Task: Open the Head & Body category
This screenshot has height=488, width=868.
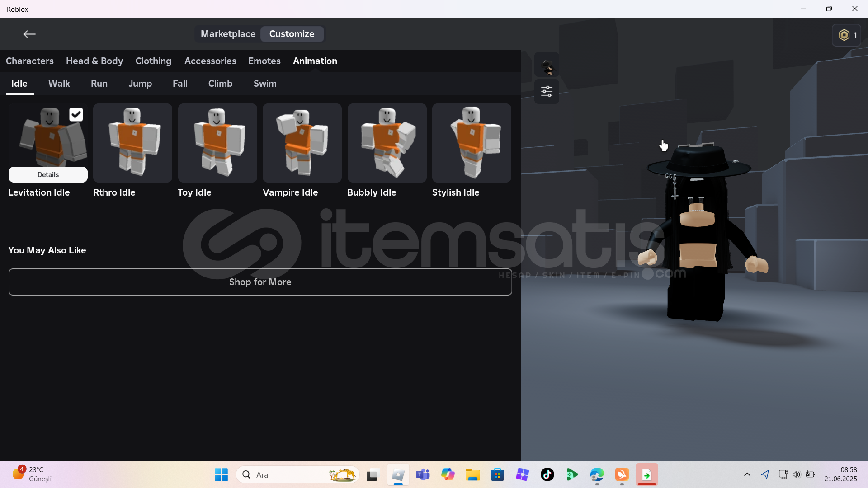Action: [94, 61]
